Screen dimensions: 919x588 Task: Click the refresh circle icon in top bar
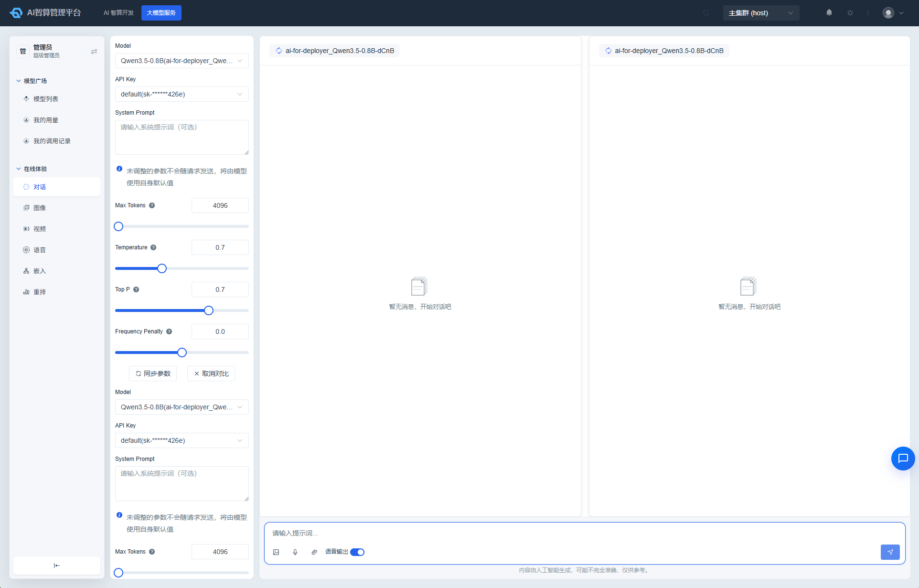tap(706, 13)
